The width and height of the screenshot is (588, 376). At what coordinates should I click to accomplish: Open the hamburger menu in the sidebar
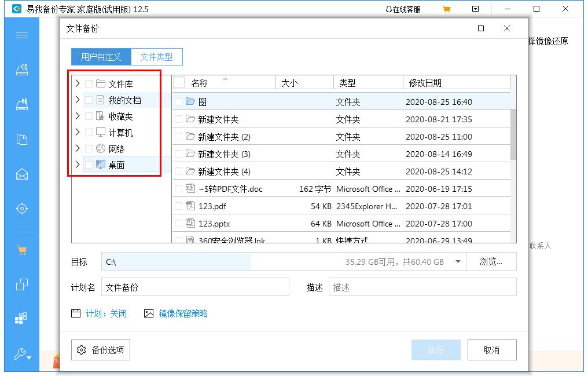[x=21, y=35]
